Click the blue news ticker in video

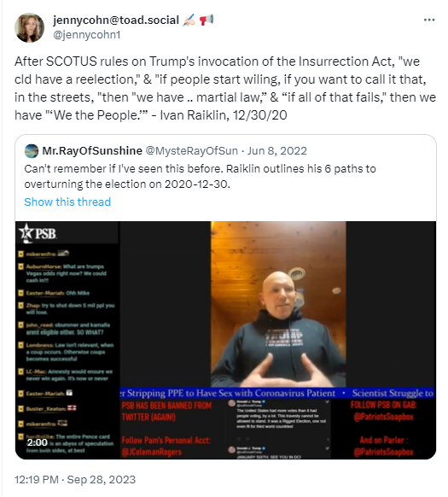[x=277, y=393]
